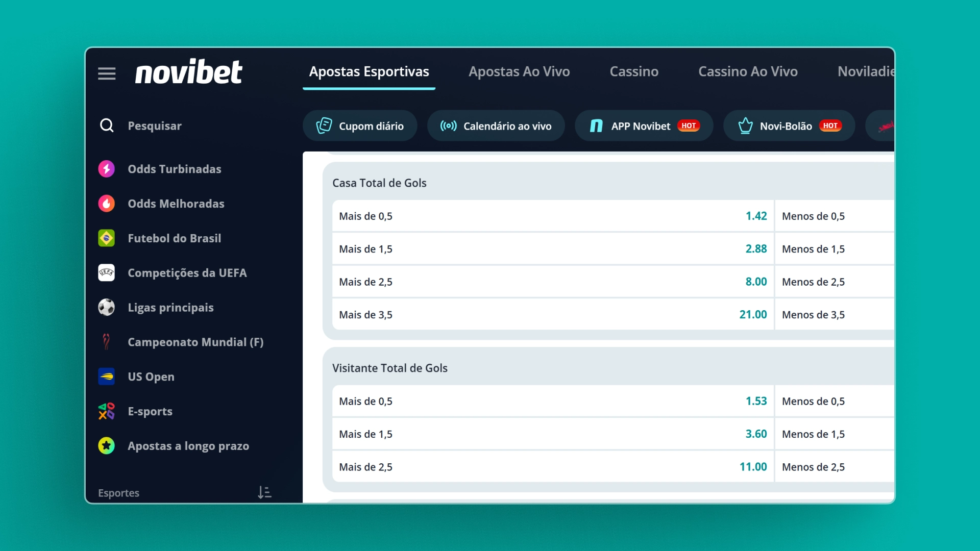
Task: Open Campeonato Mundial (F) sidebar link
Action: click(x=195, y=342)
